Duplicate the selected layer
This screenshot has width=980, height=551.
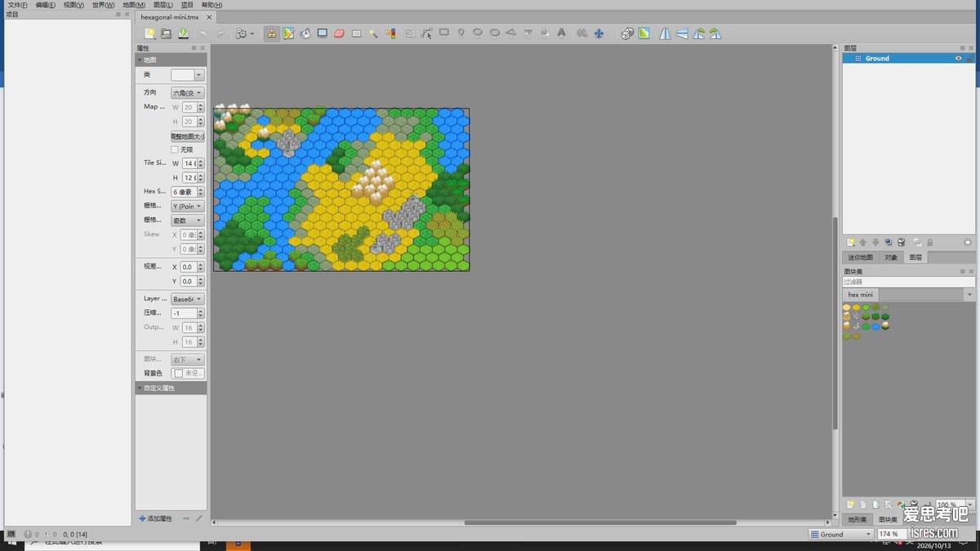[x=889, y=242]
